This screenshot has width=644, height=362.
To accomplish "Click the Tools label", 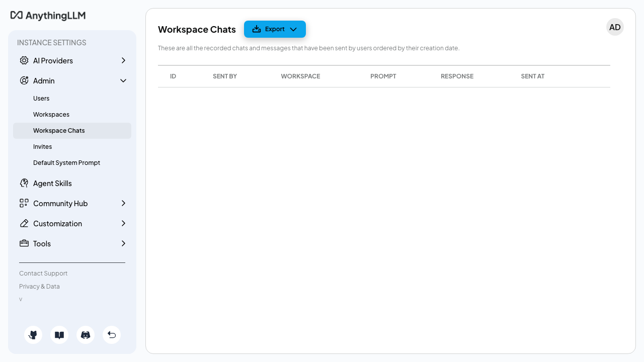I will (42, 243).
